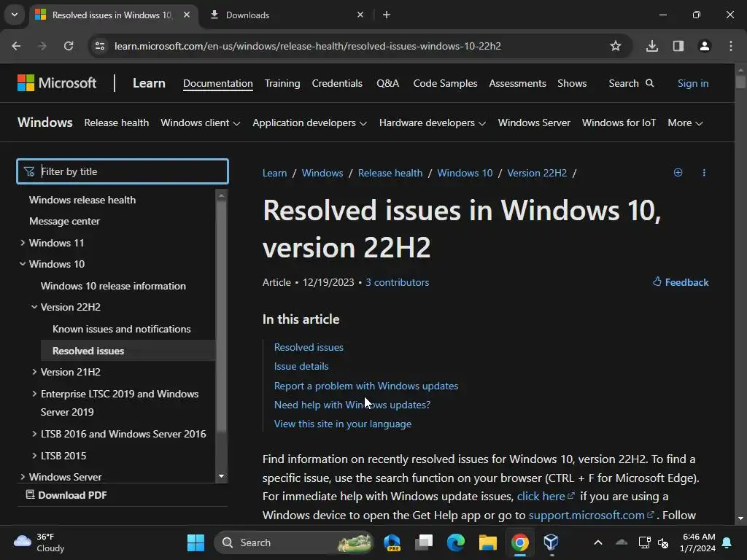Image resolution: width=747 pixels, height=560 pixels.
Task: Show hidden tray icons chevron
Action: click(598, 542)
